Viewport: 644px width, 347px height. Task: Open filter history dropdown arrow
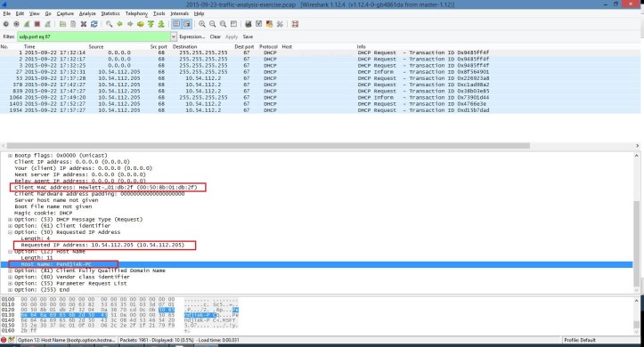174,36
